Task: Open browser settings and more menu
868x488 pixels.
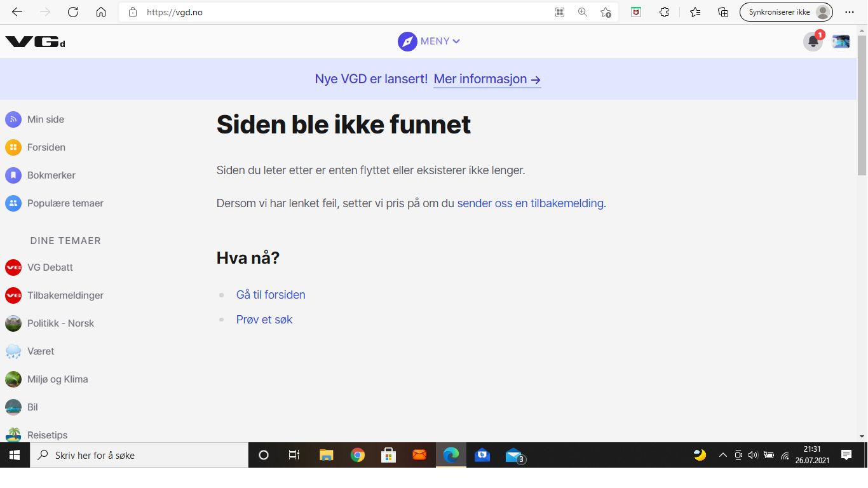Action: point(850,12)
